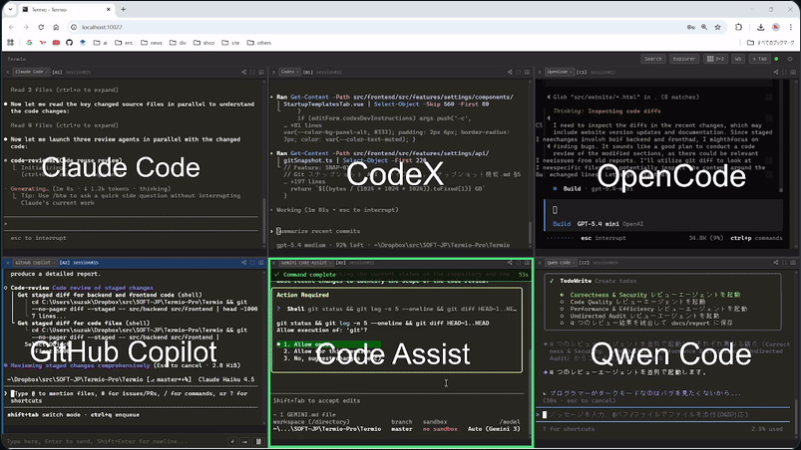Close the Qwen code pane
801x450 pixels.
pyautogui.click(x=539, y=263)
